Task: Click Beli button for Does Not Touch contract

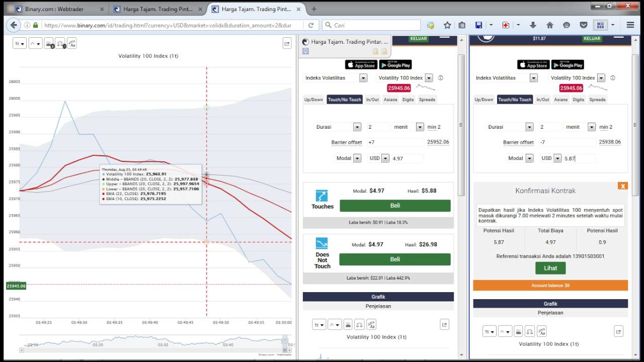Action: [395, 259]
